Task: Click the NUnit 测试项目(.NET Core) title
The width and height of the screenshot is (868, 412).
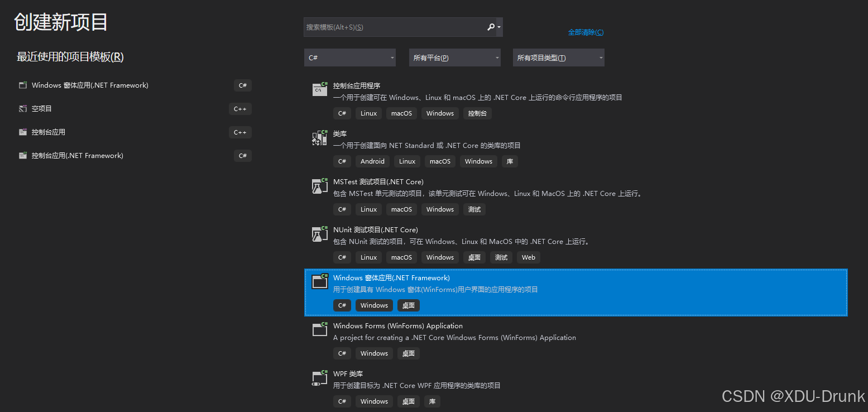Action: click(x=376, y=230)
